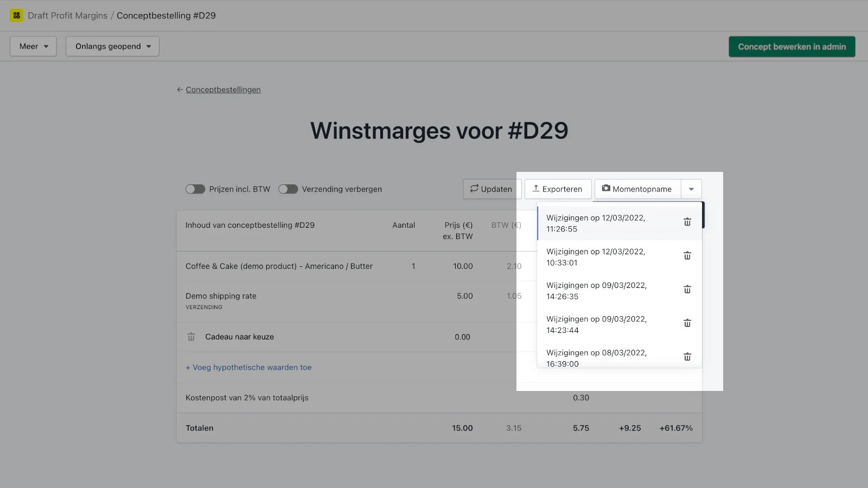This screenshot has height=488, width=868.
Task: Delete snapshot from 09/03/2022, 14:23:44
Action: (x=687, y=323)
